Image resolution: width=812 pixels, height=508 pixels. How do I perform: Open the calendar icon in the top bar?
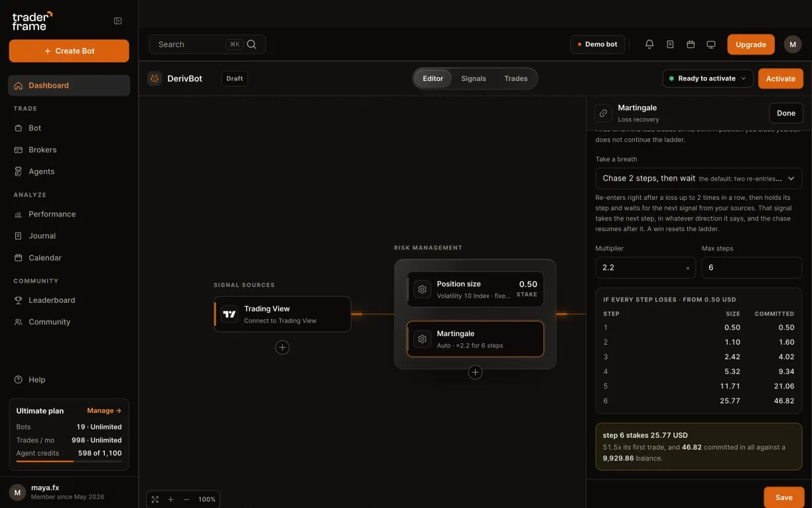pyautogui.click(x=691, y=44)
